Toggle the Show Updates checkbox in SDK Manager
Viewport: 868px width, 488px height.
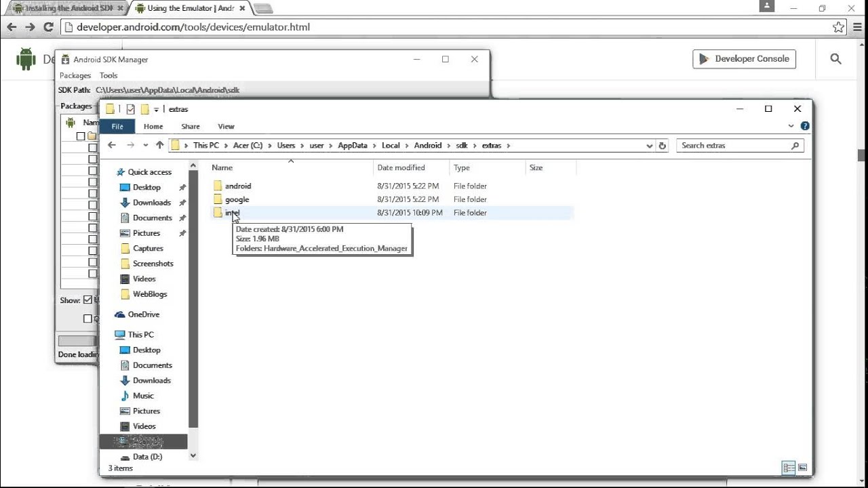click(87, 300)
